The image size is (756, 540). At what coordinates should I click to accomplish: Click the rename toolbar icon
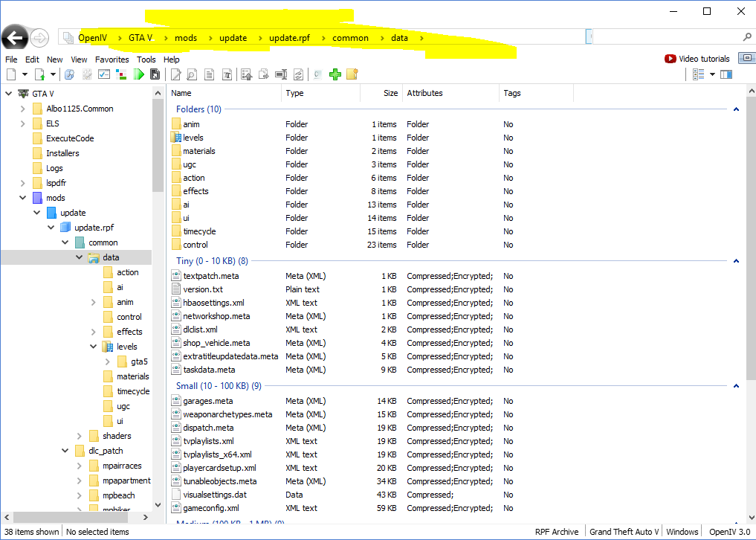click(x=281, y=74)
